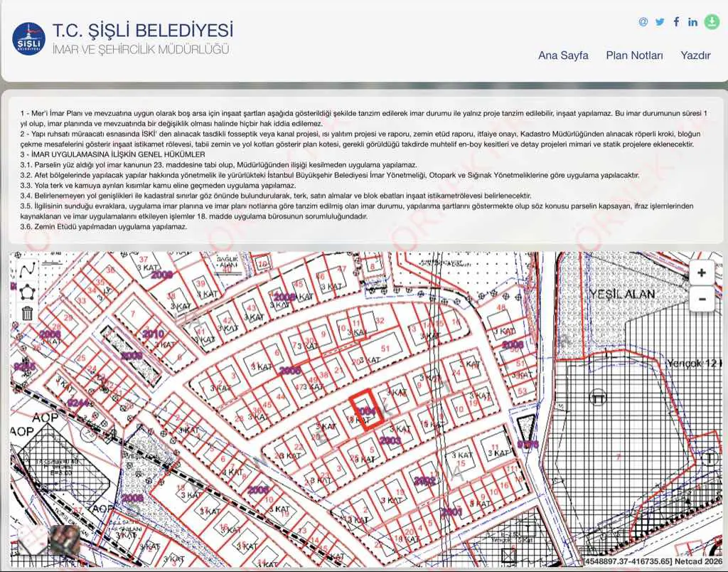Click the parcel numbered 51 on map
Image resolution: width=728 pixels, height=572 pixels.
[385, 349]
